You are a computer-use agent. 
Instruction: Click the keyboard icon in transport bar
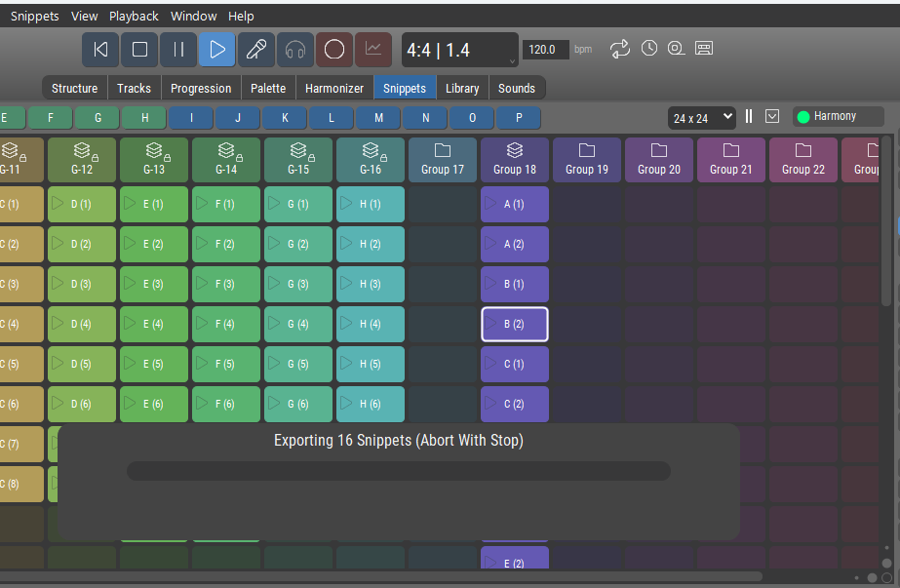pos(704,49)
